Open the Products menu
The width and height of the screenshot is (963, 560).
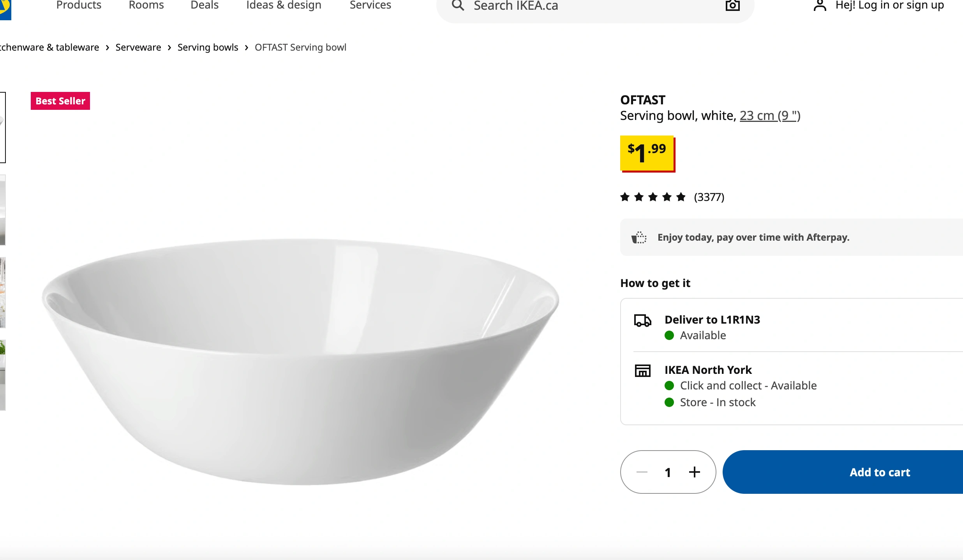(79, 5)
